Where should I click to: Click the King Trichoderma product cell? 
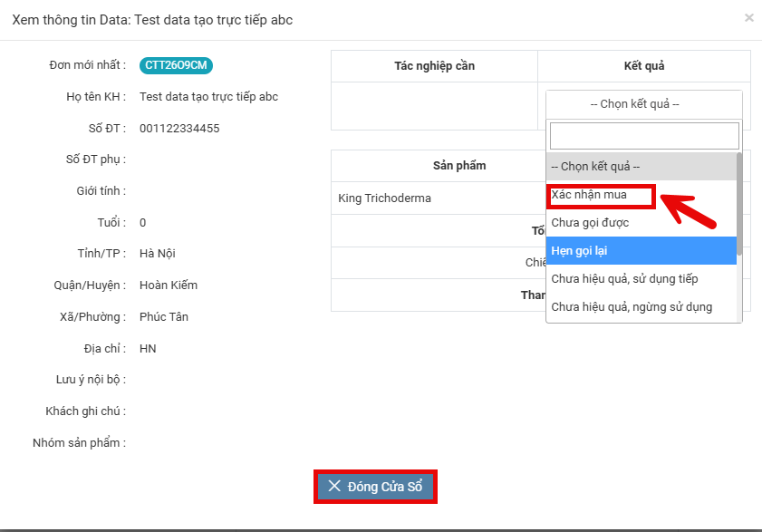[x=384, y=198]
